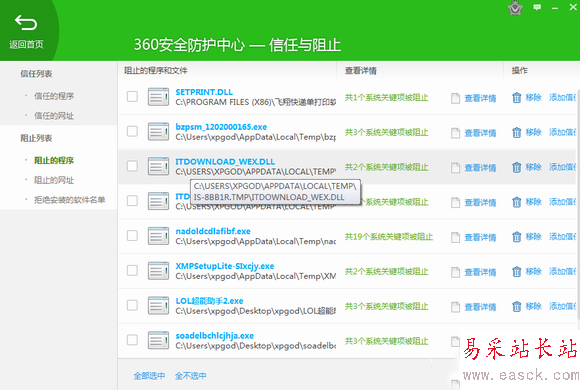Screen dimensions: 580x390
Task: Click trash icon for LOL超能助手2.exe
Action: (x=516, y=306)
